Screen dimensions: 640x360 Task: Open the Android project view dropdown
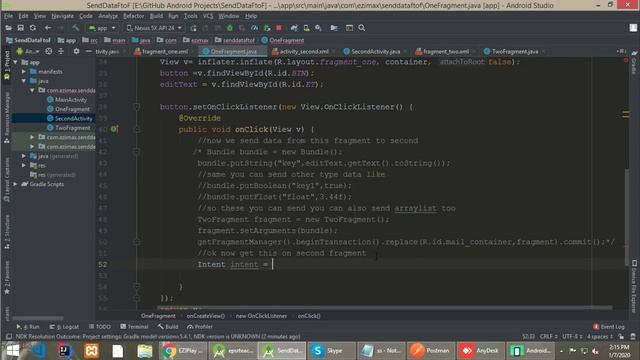[28, 51]
